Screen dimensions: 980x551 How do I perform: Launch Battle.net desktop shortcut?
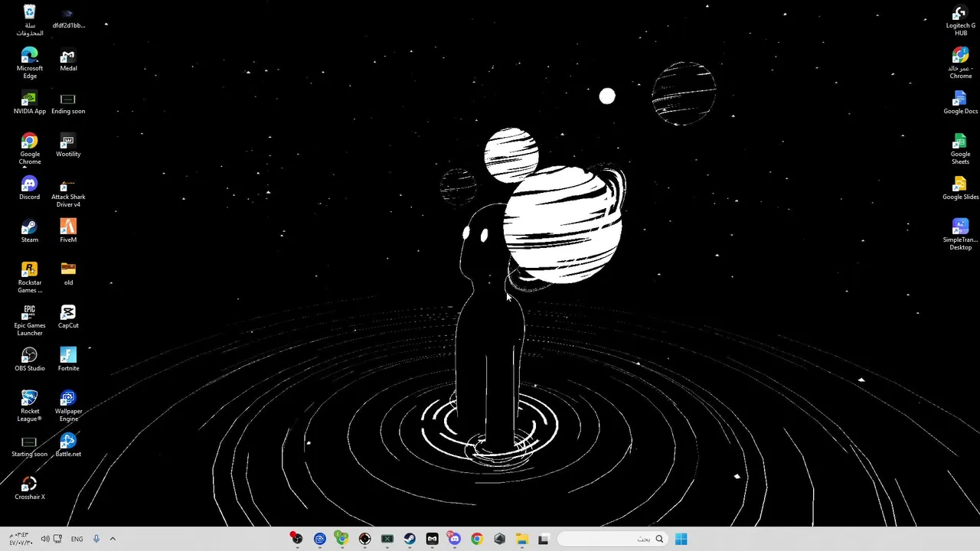(x=68, y=445)
